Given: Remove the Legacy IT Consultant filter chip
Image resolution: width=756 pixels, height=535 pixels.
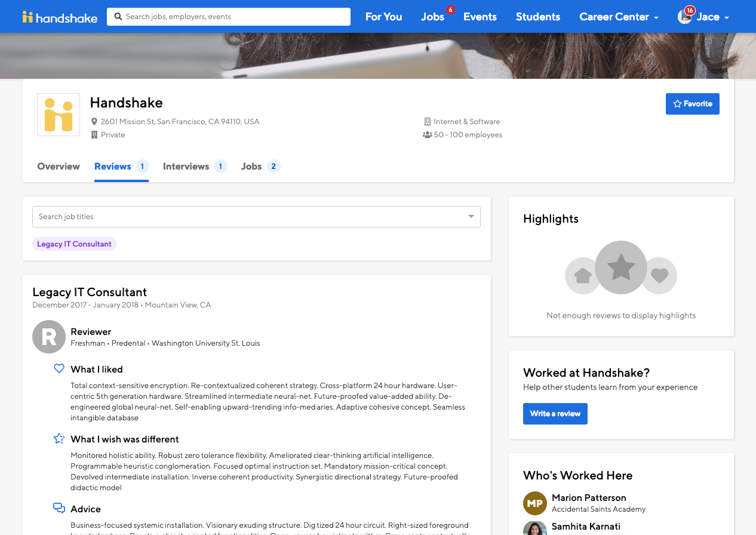Looking at the screenshot, I should point(74,244).
